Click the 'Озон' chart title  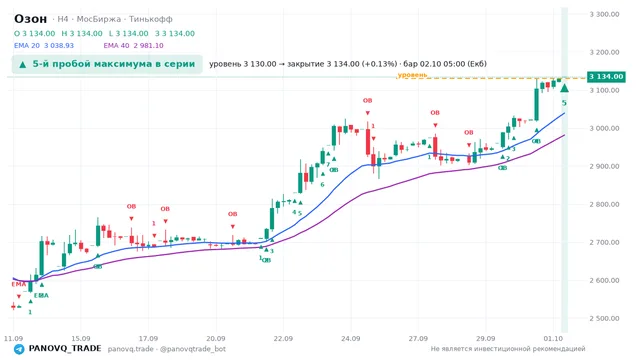point(31,19)
